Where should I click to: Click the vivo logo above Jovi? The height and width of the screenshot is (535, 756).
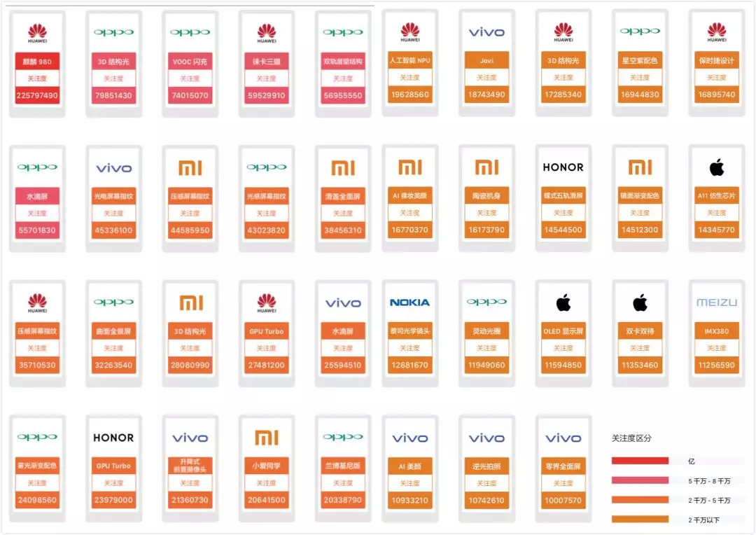(x=486, y=32)
